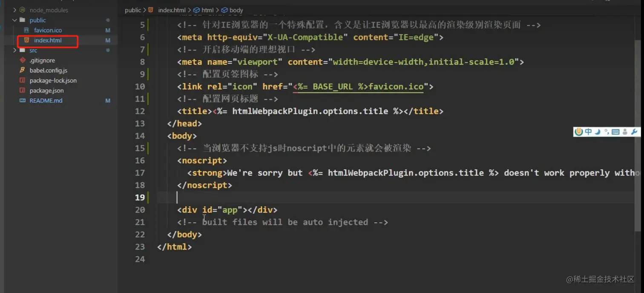Click the closing </head> tag
644x293 pixels.
pos(184,124)
